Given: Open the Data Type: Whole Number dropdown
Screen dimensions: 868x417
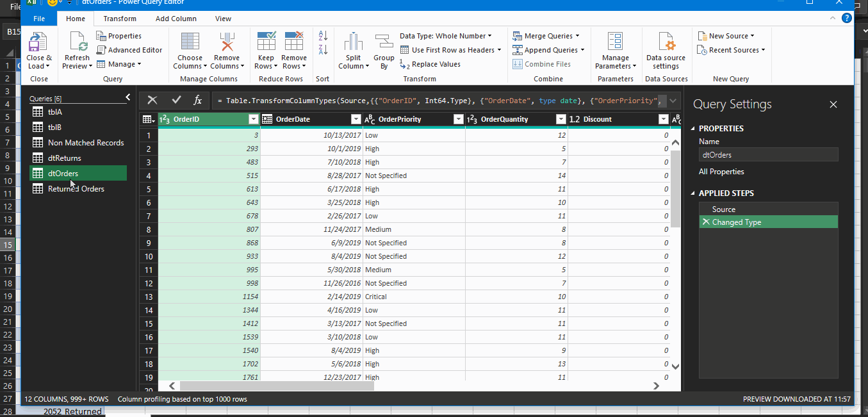Looking at the screenshot, I should [446, 36].
